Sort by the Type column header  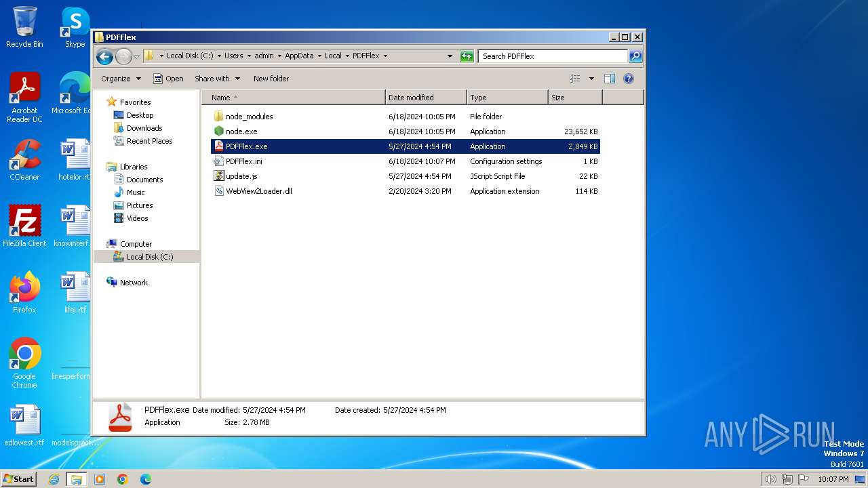click(507, 98)
